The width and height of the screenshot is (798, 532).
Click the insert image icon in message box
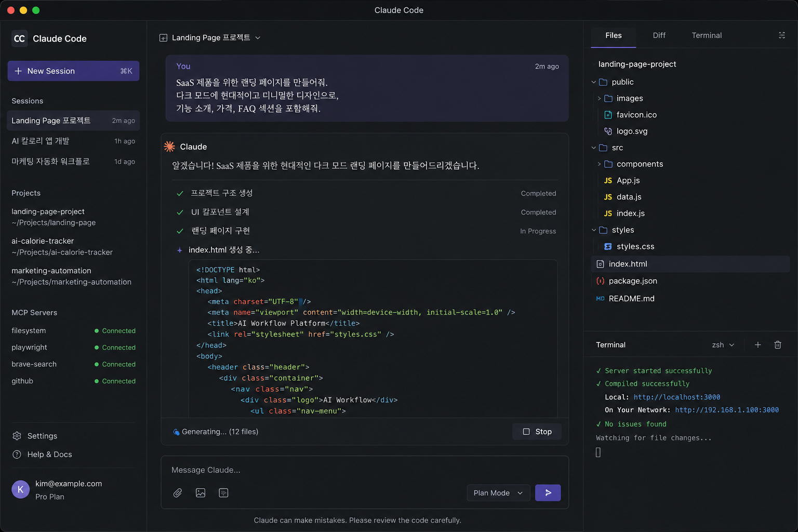coord(201,493)
